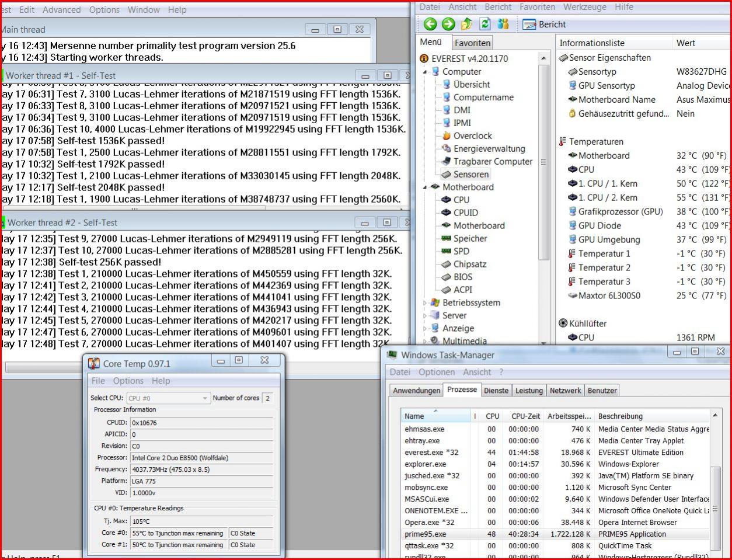Open the Options menu in Core Temp
Viewport: 732px width, 560px height.
tap(128, 381)
